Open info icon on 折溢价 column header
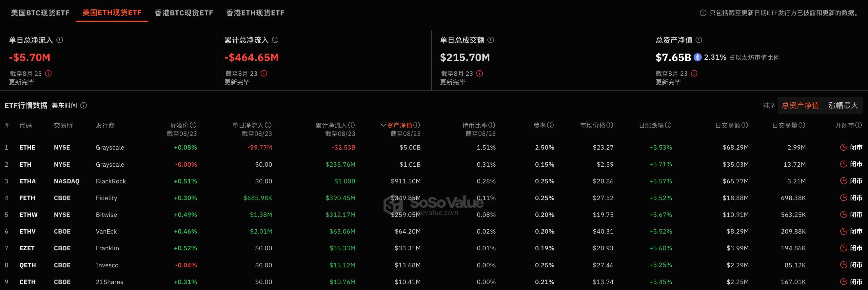The height and width of the screenshot is (290, 868). [x=193, y=125]
